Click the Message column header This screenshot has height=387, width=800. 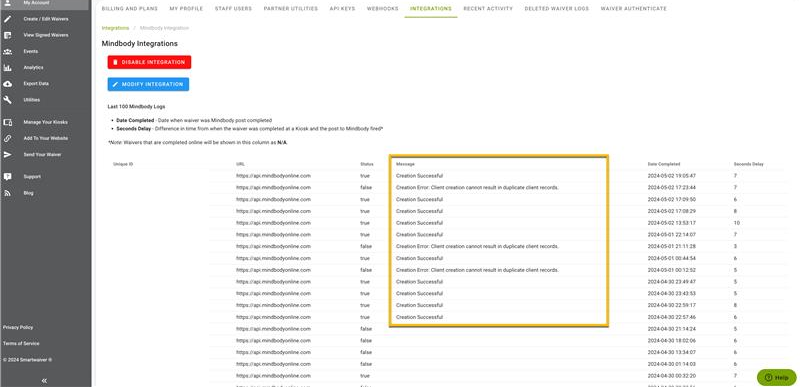(405, 164)
